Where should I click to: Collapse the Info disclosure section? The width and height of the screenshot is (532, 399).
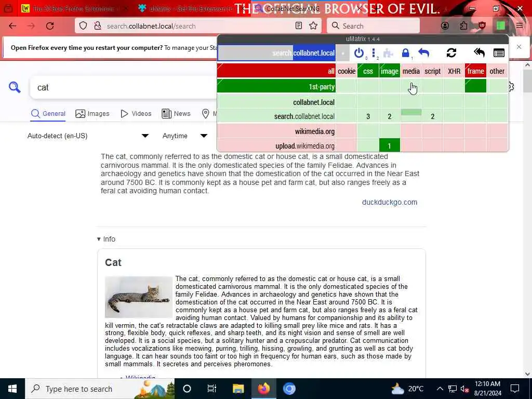pyautogui.click(x=106, y=239)
